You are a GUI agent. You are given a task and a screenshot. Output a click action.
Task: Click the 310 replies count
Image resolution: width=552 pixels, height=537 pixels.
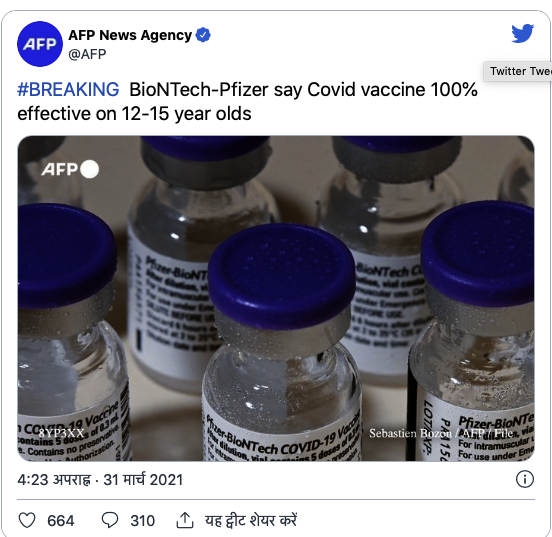click(143, 521)
